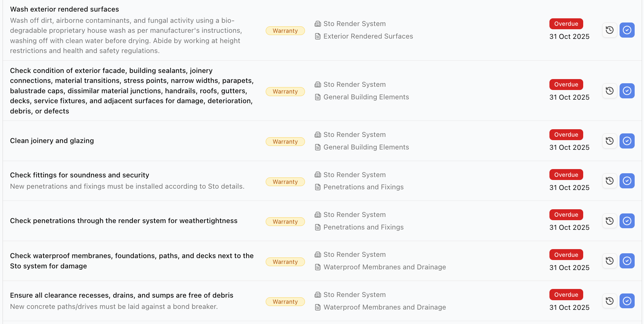
Task: Open history for exterior facade condition check
Action: pyautogui.click(x=610, y=91)
